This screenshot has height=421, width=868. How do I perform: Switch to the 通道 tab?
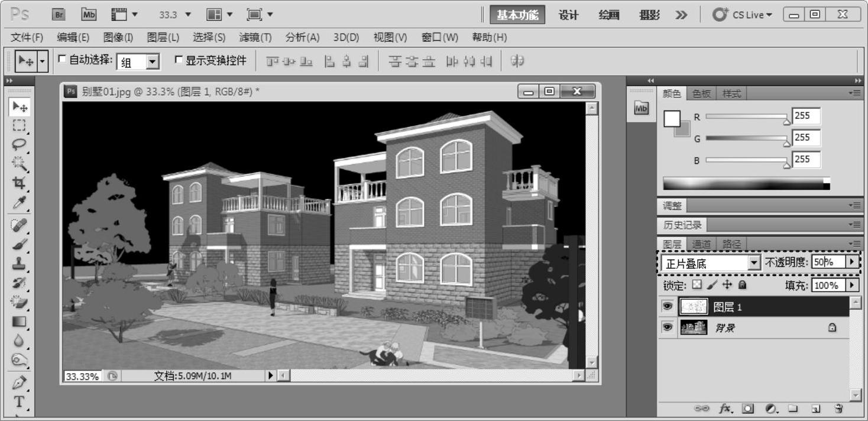coord(701,244)
